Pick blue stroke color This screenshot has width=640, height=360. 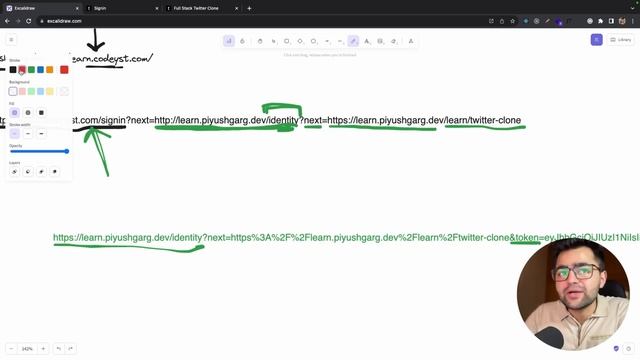click(40, 70)
